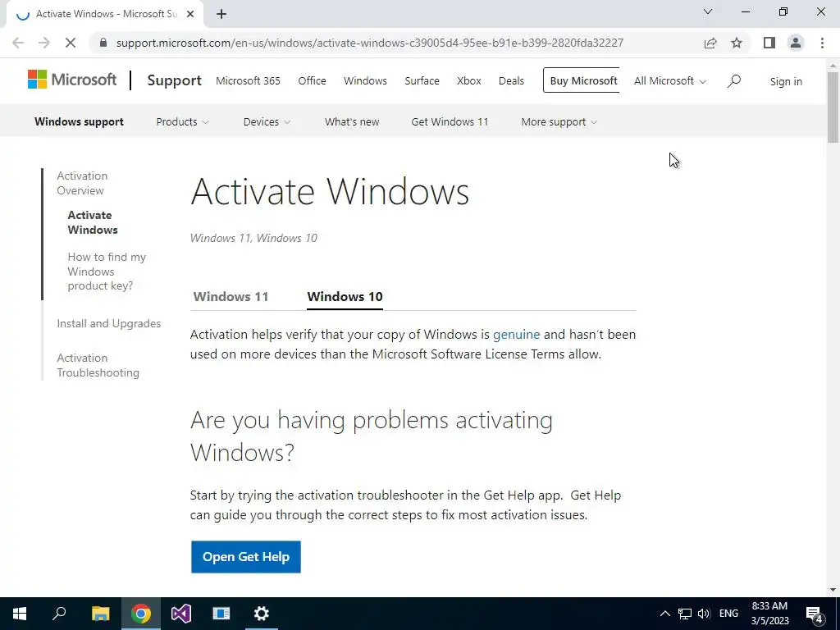Expand the Devices dropdown
This screenshot has height=630, width=840.
(267, 121)
